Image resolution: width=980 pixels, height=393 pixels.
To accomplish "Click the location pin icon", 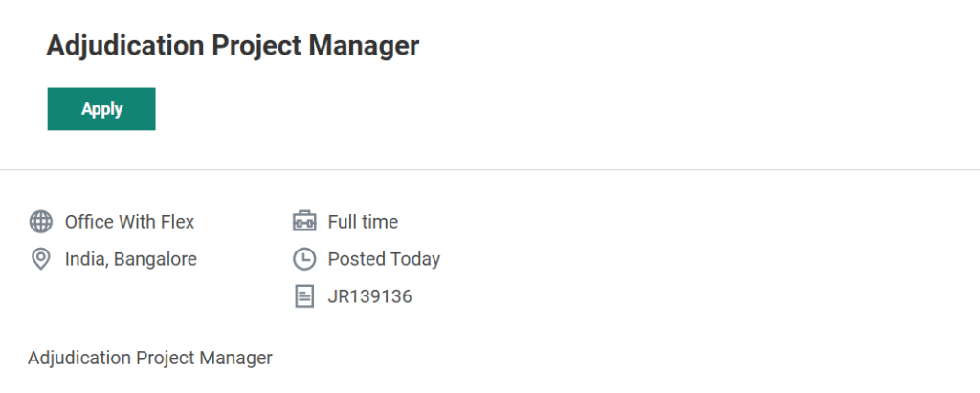I will pyautogui.click(x=41, y=259).
